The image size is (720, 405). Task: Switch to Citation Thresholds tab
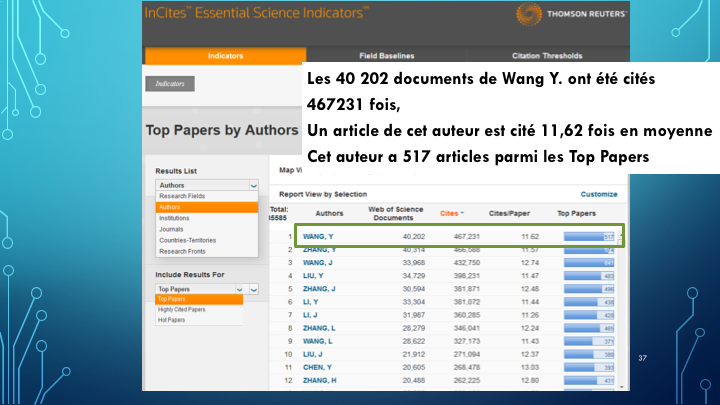click(547, 56)
